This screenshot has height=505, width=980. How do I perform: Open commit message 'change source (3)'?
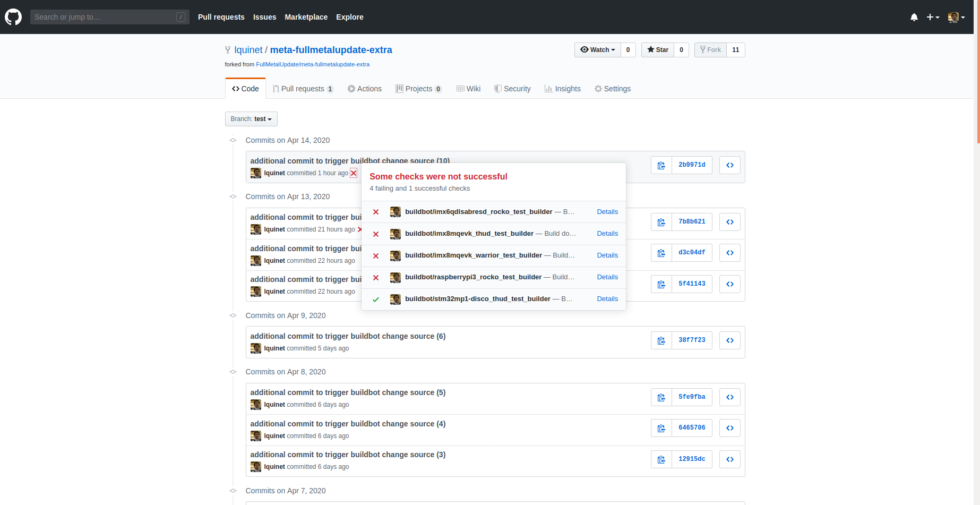(x=348, y=455)
